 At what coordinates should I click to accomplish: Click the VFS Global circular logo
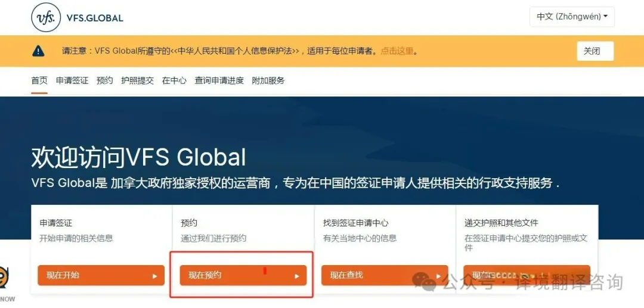click(x=46, y=17)
